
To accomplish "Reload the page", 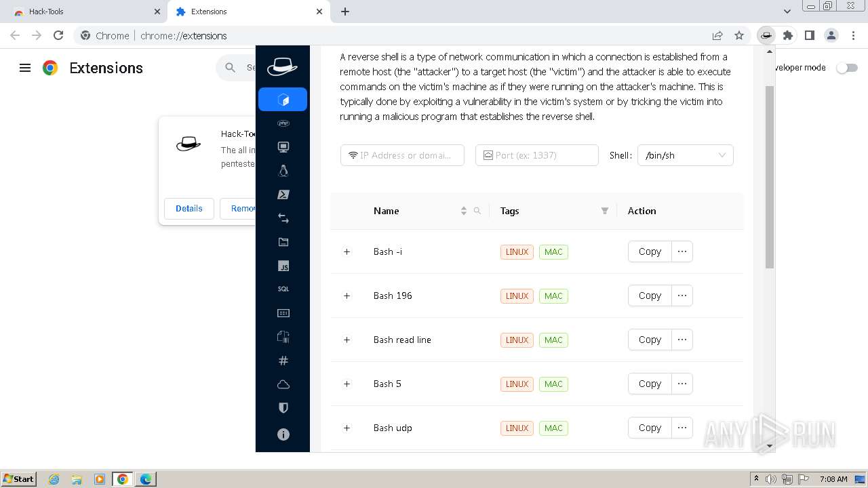I will [58, 35].
